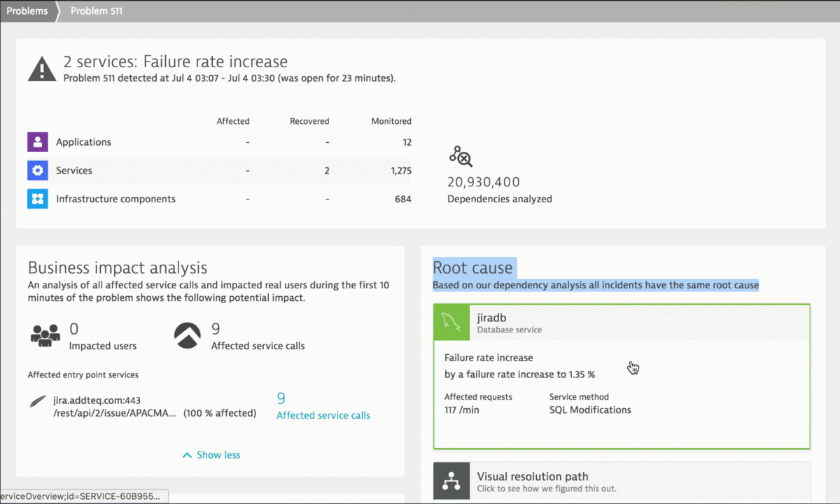This screenshot has height=504, width=840.
Task: Select the Problem 511 breadcrumb tab
Action: [x=96, y=10]
